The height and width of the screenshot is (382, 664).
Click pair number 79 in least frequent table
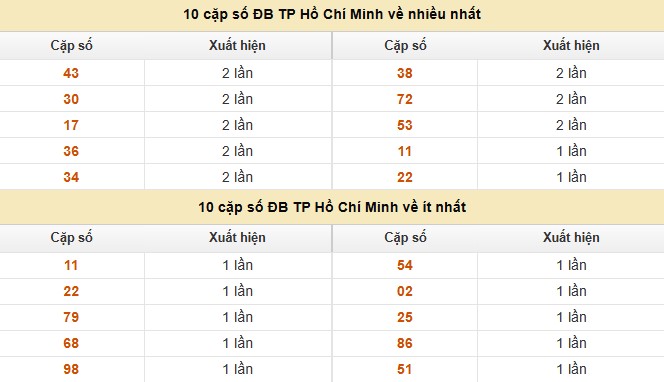pos(71,317)
